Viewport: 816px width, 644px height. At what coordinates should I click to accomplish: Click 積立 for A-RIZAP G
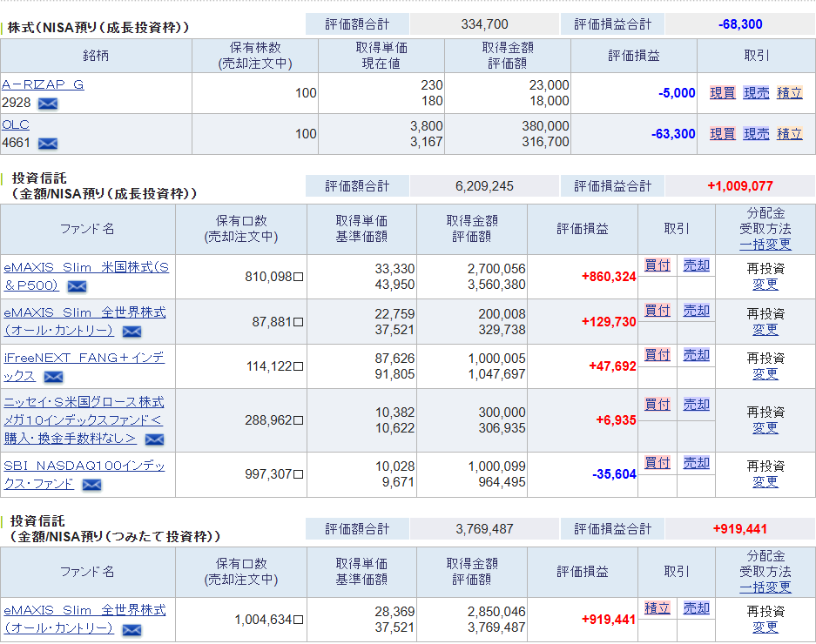tap(790, 93)
